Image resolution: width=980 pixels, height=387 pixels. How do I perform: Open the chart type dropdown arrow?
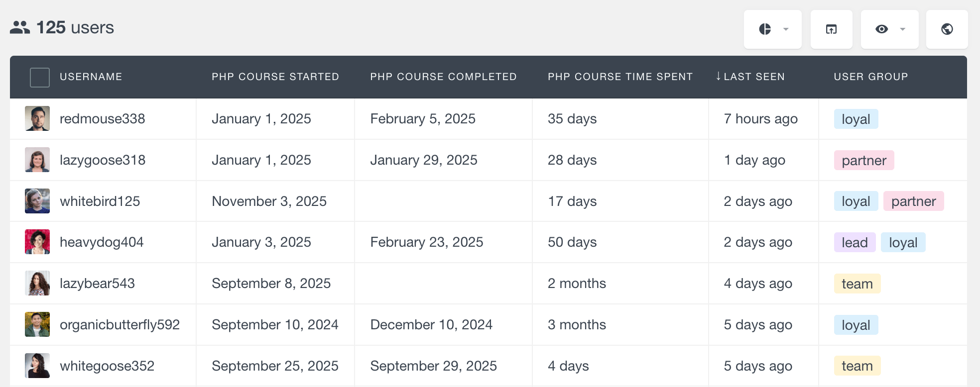pyautogui.click(x=786, y=29)
